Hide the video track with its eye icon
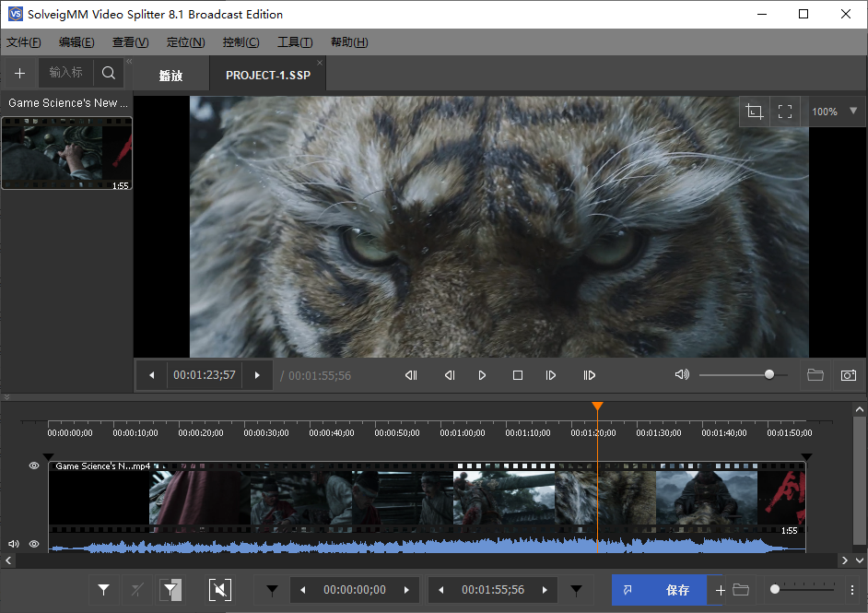The width and height of the screenshot is (868, 613). point(34,466)
